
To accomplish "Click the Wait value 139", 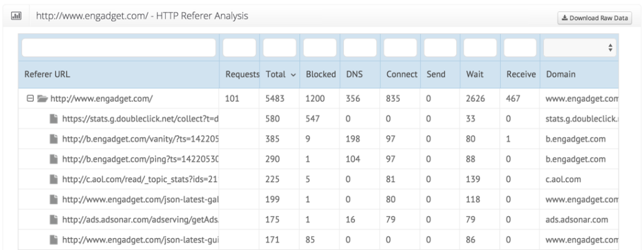I will click(473, 179).
